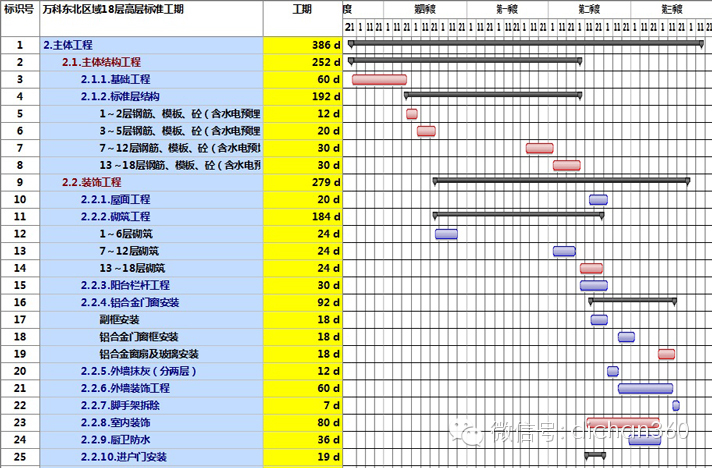Click the red 7~12层钢筋 Gantt bar
This screenshot has width=712, height=468.
539,148
